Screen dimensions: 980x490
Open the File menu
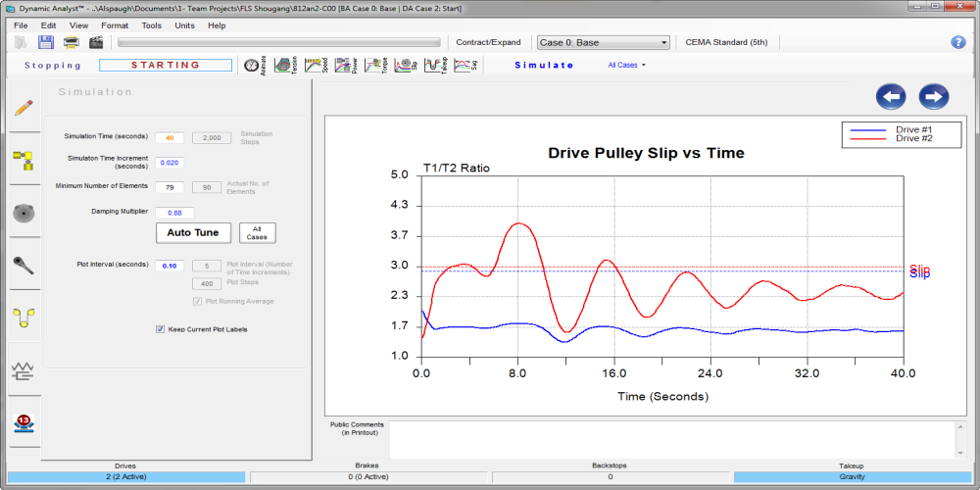point(21,25)
